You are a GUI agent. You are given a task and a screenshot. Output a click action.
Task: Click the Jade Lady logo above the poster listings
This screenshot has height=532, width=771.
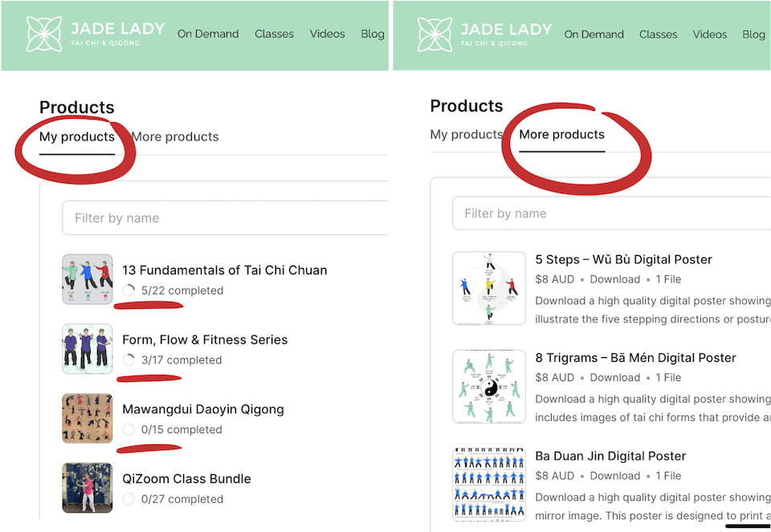pos(484,34)
